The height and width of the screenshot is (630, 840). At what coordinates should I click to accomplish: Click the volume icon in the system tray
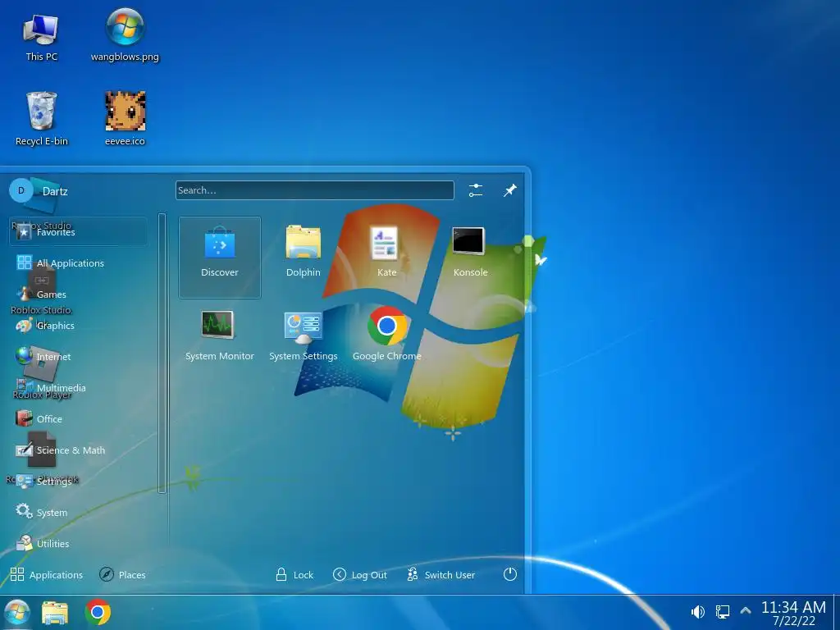pos(697,612)
